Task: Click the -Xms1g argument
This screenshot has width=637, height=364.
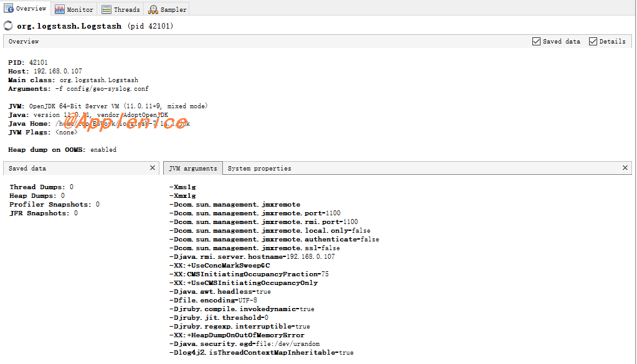Action: 182,187
